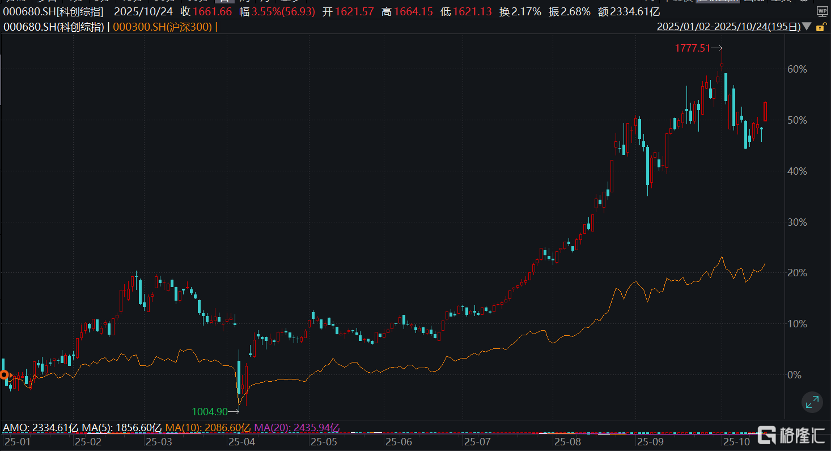Click the 1004.90 low price marker
This screenshot has width=832, height=452.
(x=212, y=410)
